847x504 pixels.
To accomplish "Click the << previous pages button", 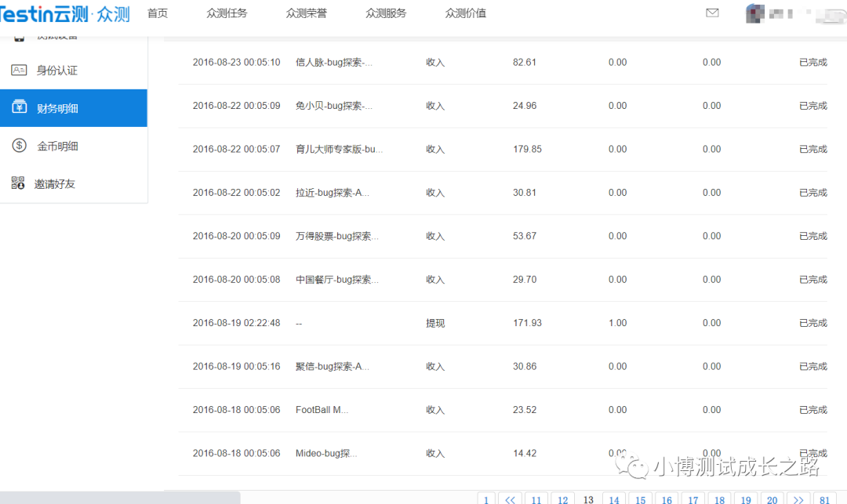I will (510, 499).
